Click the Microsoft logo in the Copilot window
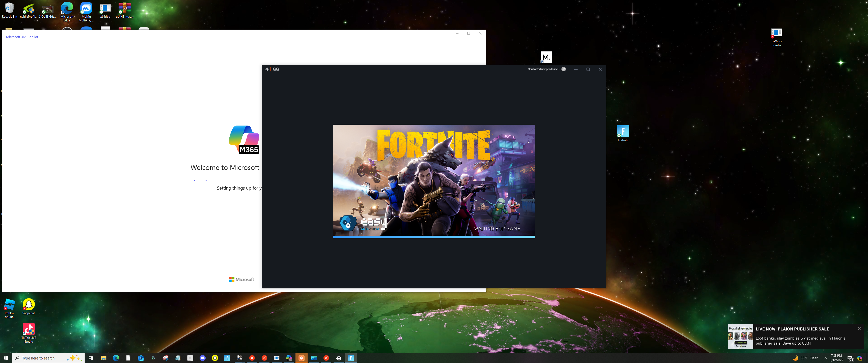 241,280
